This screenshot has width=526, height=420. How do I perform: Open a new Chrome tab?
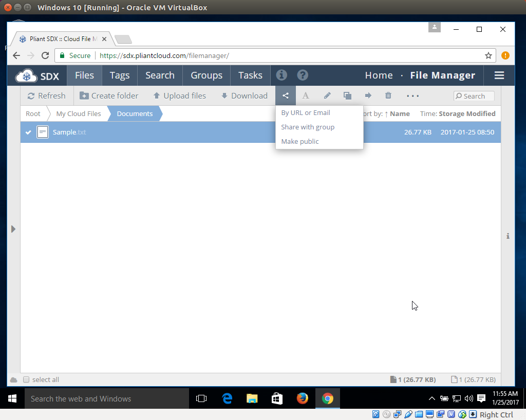(x=123, y=39)
